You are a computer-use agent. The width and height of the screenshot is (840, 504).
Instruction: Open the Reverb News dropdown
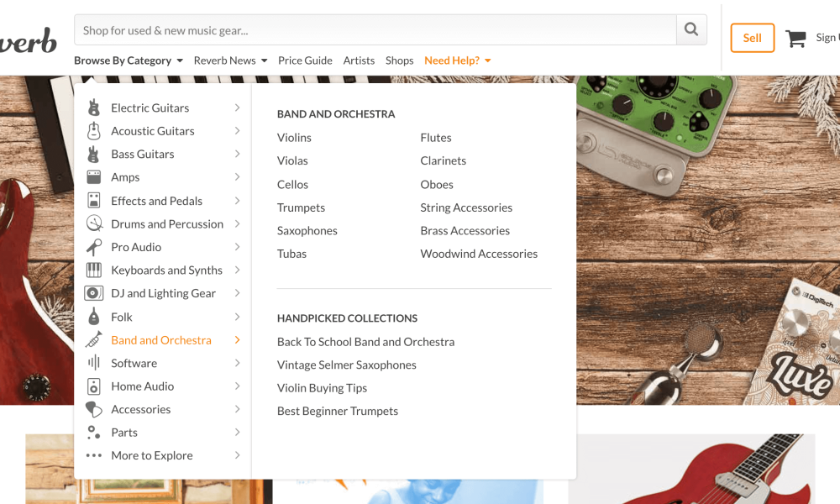click(x=230, y=60)
